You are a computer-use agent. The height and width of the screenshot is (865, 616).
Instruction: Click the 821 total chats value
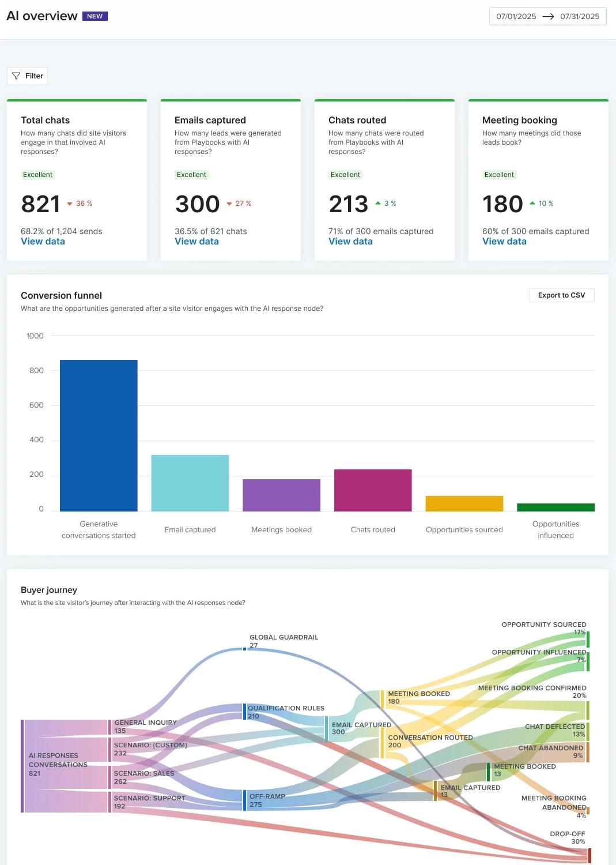40,204
